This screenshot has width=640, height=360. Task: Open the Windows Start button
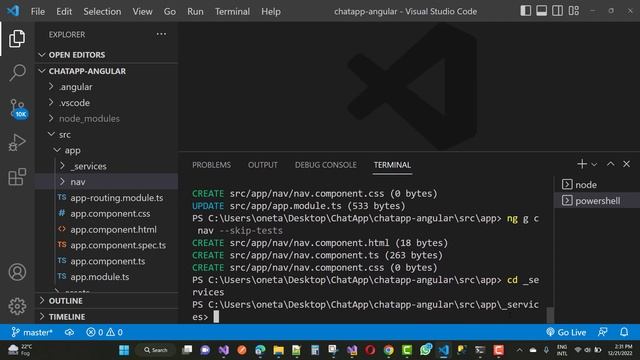[x=124, y=350]
